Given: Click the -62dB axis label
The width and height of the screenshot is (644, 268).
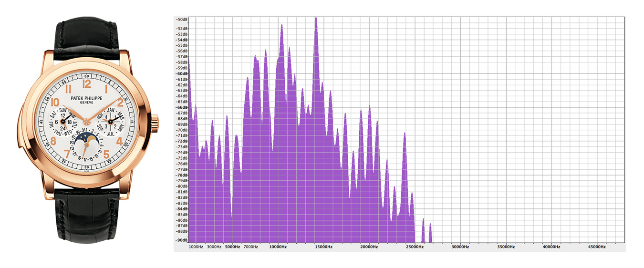Looking at the screenshot, I should pos(182,84).
